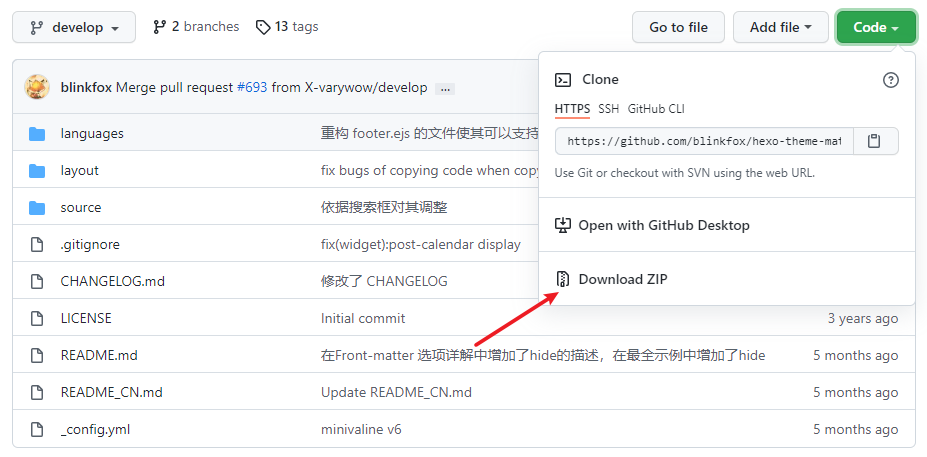Click the ZIP file icon
927x457 pixels.
pyautogui.click(x=563, y=279)
